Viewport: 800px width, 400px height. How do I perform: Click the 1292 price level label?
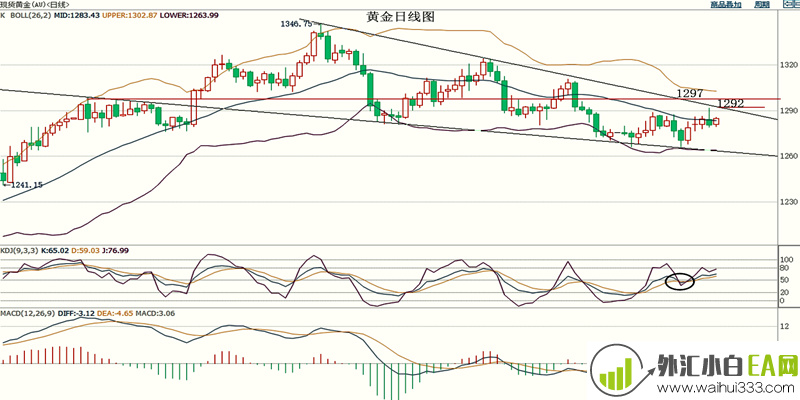click(x=731, y=102)
